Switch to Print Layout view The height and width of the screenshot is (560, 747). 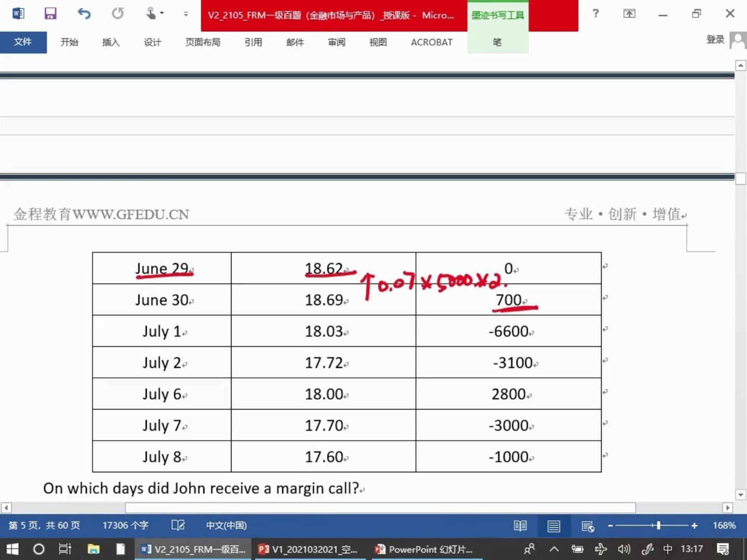[x=554, y=526]
